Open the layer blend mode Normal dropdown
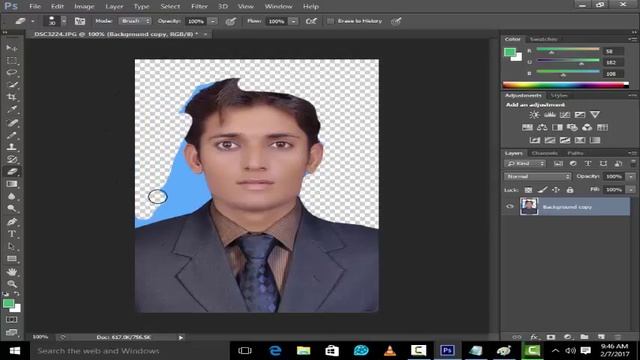The width and height of the screenshot is (640, 360). pyautogui.click(x=538, y=177)
